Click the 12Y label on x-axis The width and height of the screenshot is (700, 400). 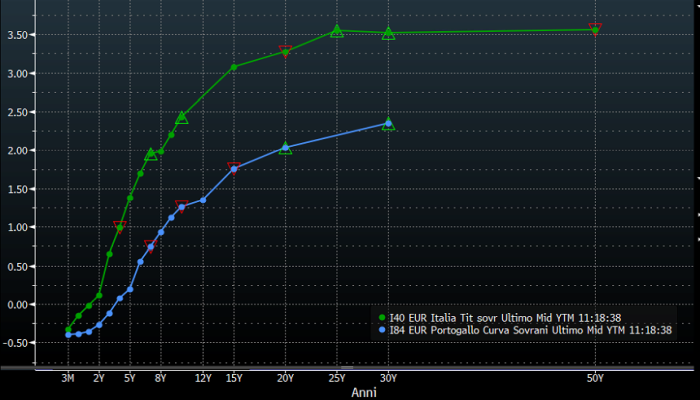point(203,378)
